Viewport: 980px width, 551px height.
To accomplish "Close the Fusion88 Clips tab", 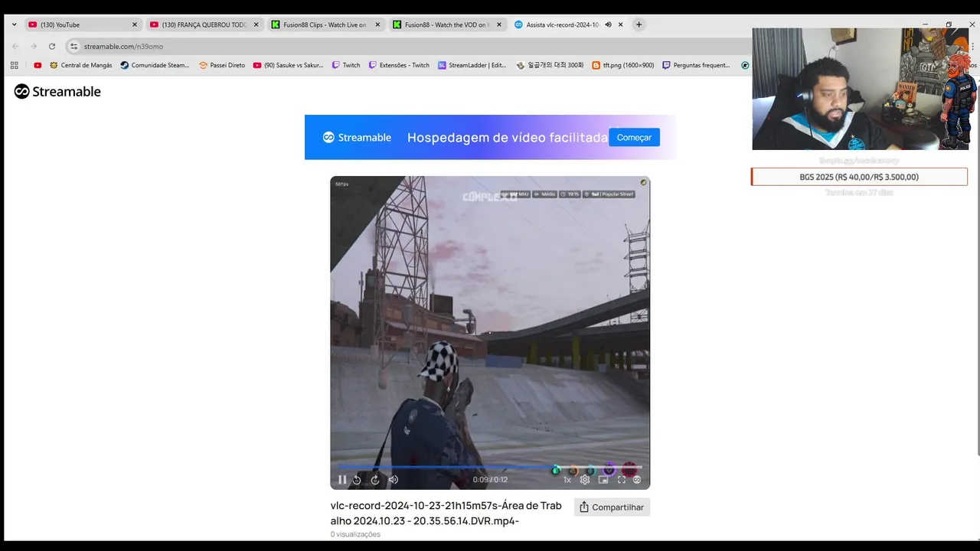I will (377, 24).
